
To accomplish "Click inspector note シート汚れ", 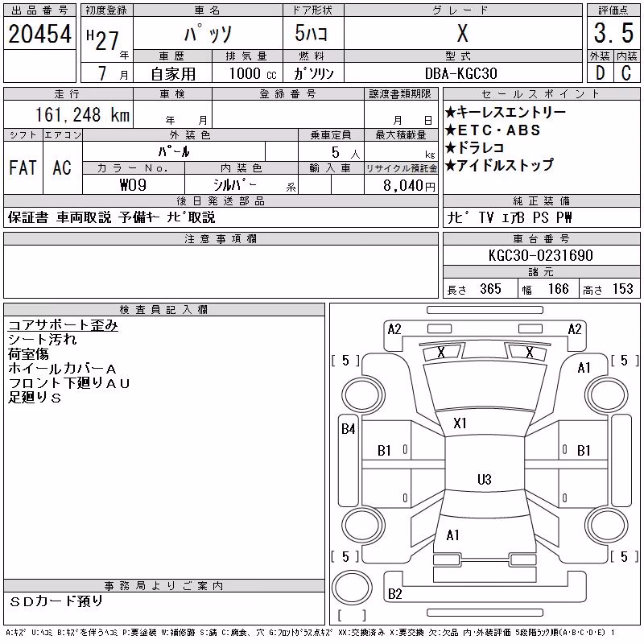I will 43,340.
